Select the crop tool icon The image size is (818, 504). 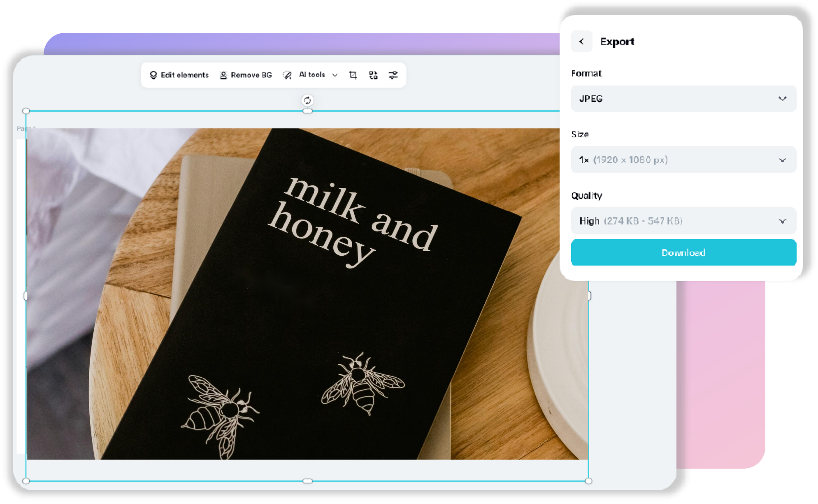[353, 75]
